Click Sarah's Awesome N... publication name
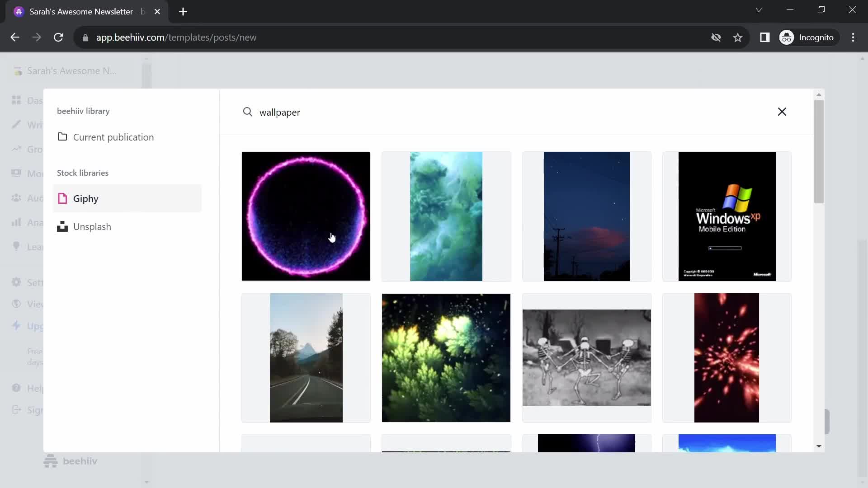This screenshot has width=868, height=488. [x=71, y=71]
